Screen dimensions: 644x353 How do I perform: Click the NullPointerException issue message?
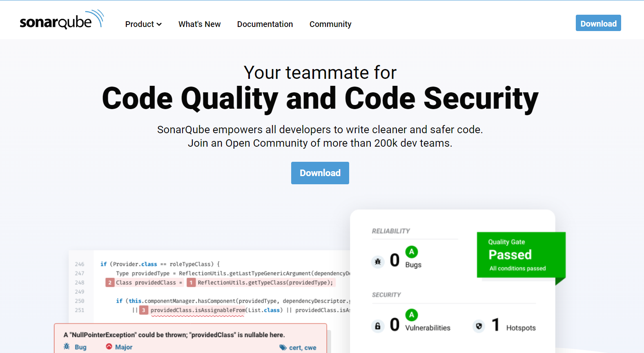click(174, 335)
